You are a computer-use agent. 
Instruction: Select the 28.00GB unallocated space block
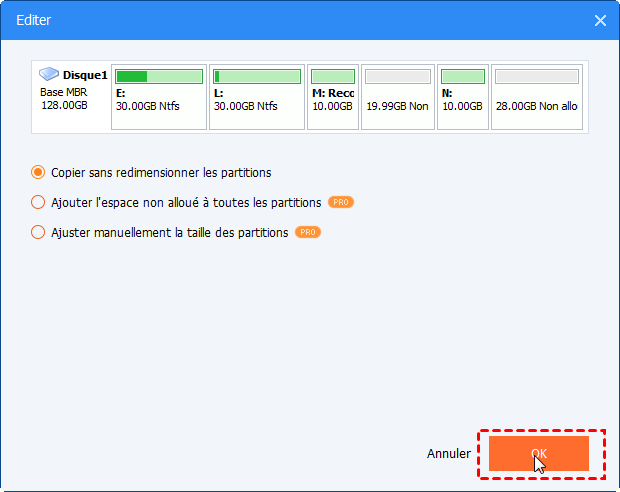coord(537,97)
